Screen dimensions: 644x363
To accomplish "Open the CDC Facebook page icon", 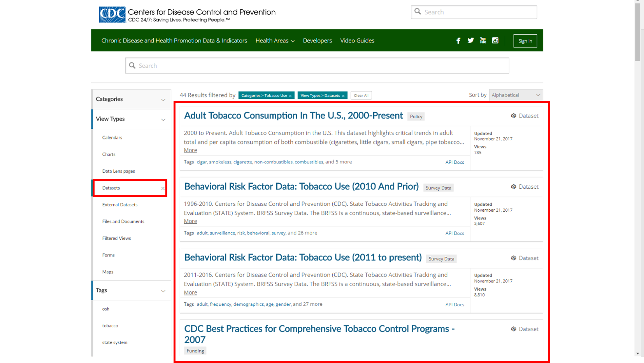I will pos(458,40).
